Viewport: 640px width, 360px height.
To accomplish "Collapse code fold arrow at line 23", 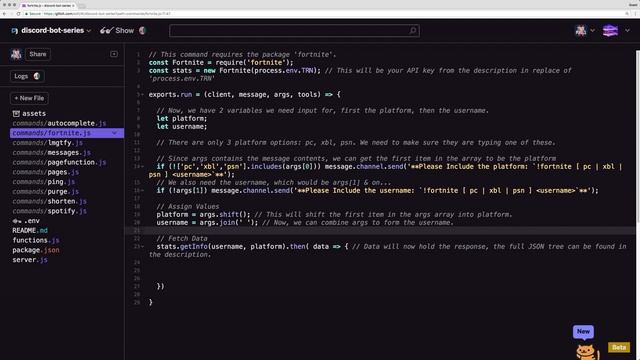I will point(142,247).
